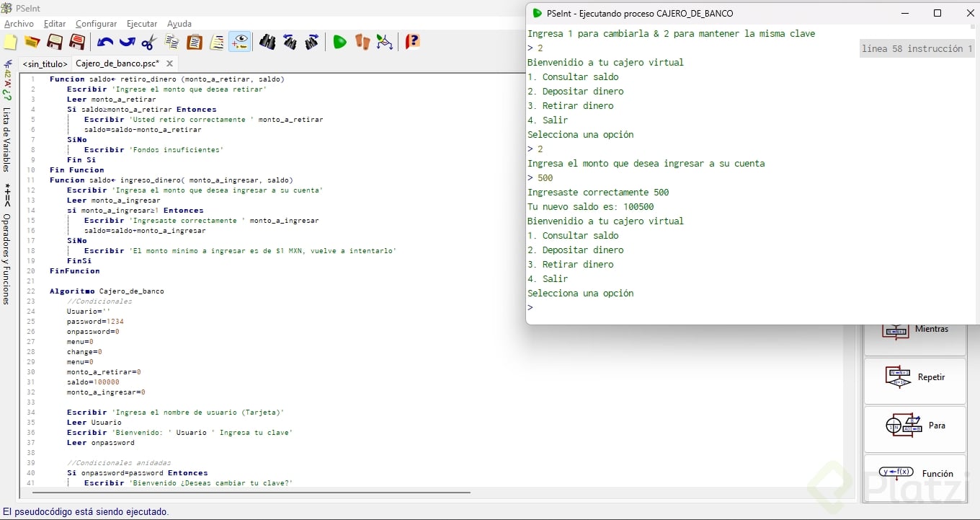The width and height of the screenshot is (980, 520).
Task: Click the "Escribir 'Fondos insuficientes'" code line
Action: 153,150
